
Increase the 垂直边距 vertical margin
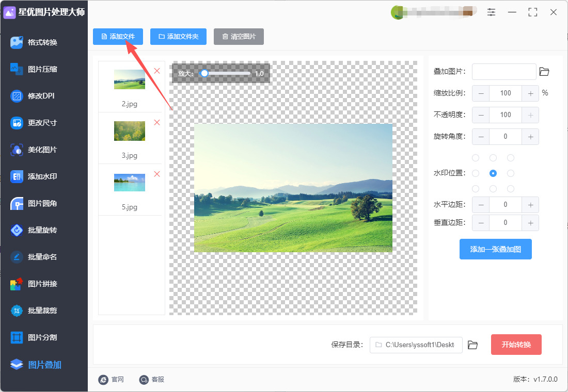click(x=530, y=223)
